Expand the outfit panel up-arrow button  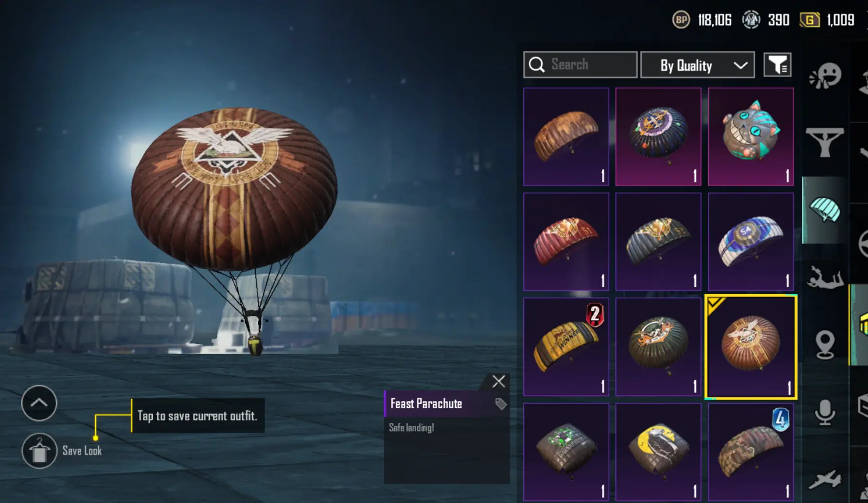(x=39, y=403)
